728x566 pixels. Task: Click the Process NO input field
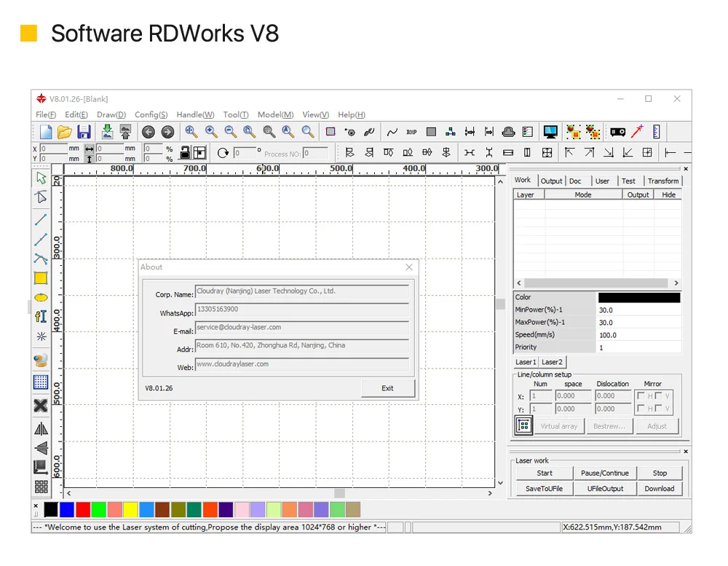coord(315,153)
